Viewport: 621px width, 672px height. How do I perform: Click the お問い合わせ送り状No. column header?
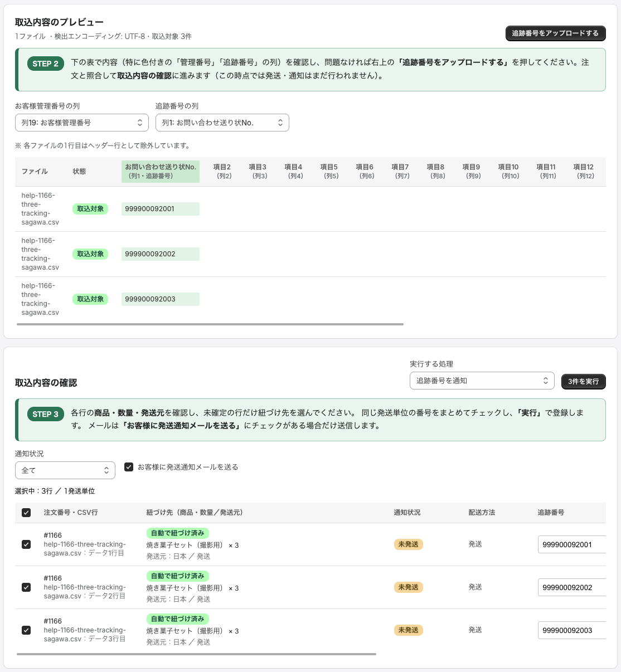coord(161,171)
